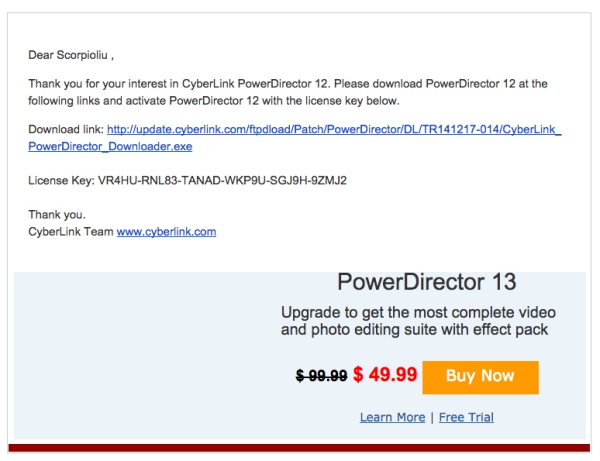Viewport: 600px width, 461px height.
Task: Click the 'Dear Scorpioliu' greeting line
Action: (x=72, y=56)
